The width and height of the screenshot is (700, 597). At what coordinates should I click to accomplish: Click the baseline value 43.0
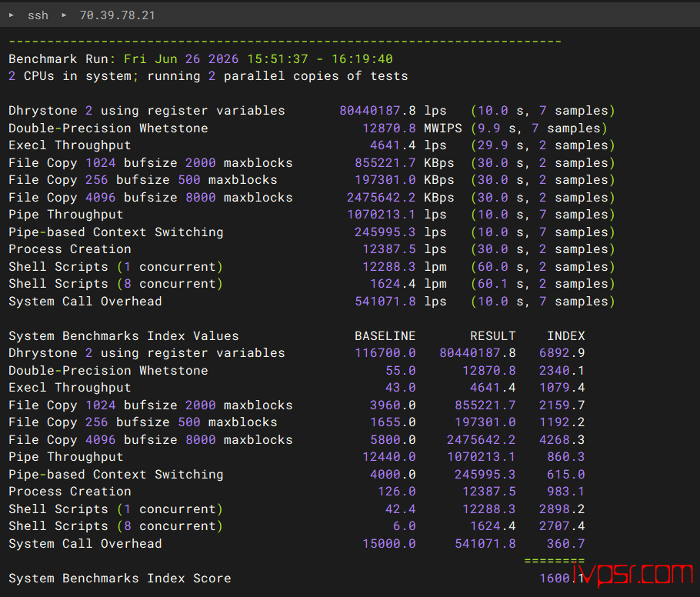tap(401, 388)
